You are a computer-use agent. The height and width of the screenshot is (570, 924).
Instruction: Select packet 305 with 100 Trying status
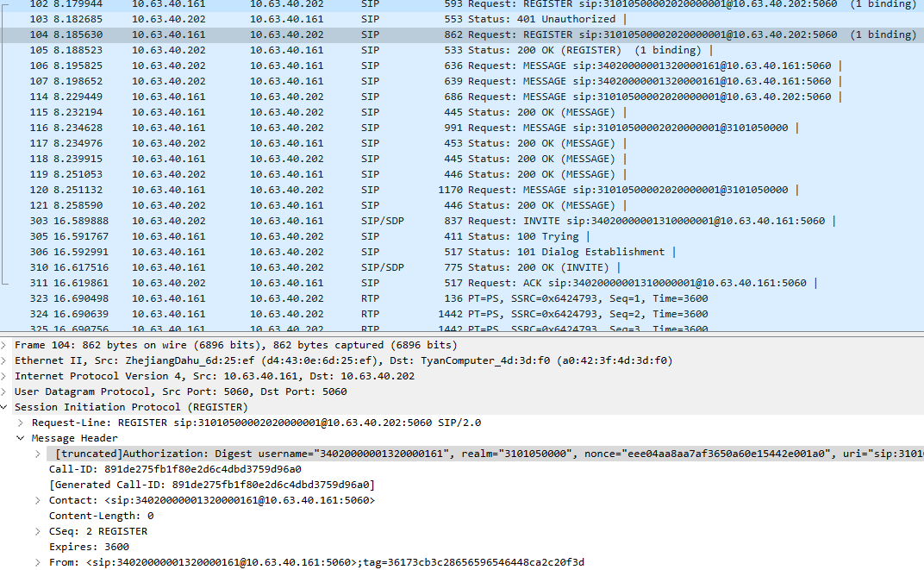click(x=345, y=235)
